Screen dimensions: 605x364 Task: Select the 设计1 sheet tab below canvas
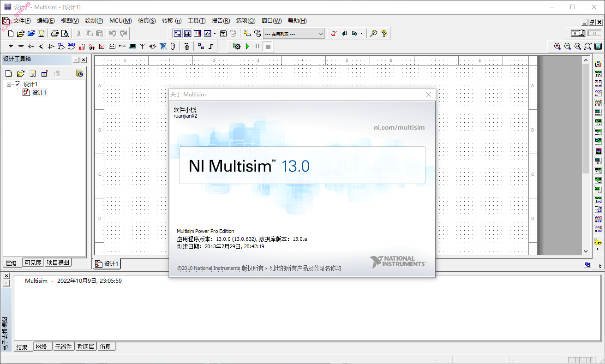[107, 264]
